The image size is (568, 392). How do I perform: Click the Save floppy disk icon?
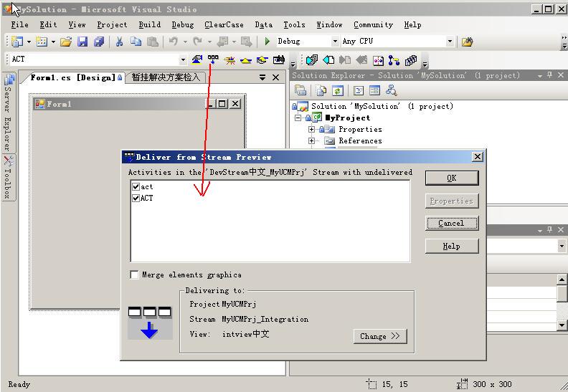[82, 42]
